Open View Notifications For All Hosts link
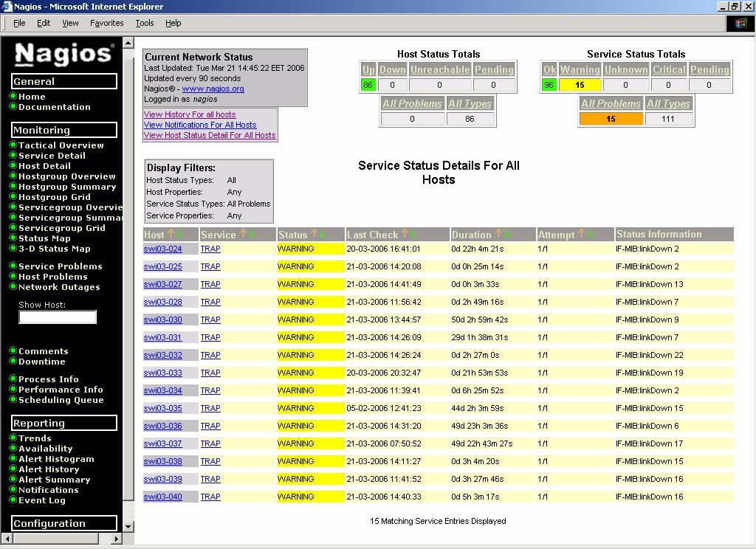The image size is (756, 549). click(x=200, y=125)
